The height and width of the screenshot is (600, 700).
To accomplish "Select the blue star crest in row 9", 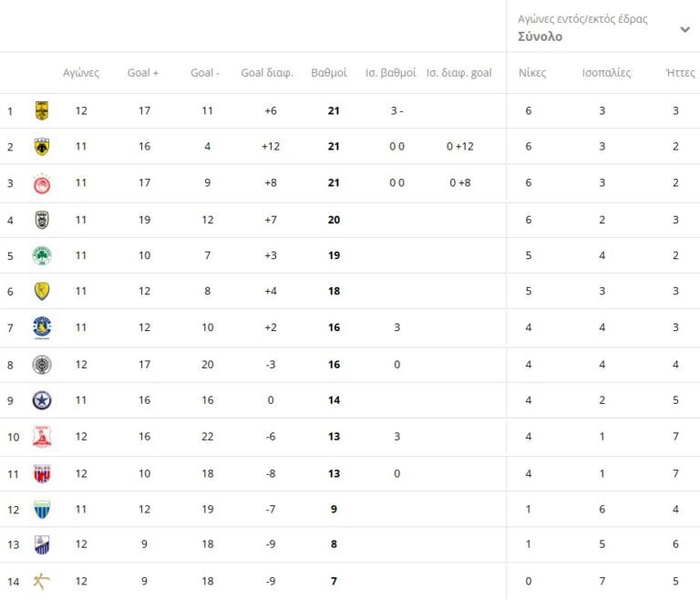I will 41,400.
